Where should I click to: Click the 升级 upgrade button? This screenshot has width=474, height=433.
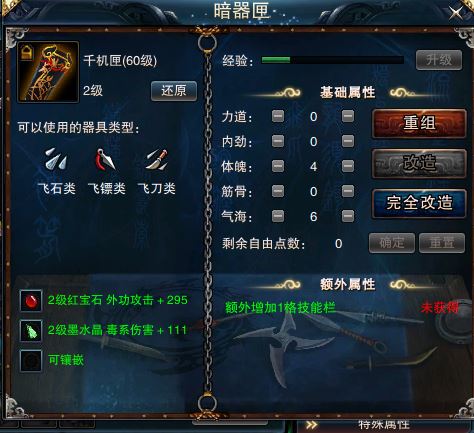(439, 60)
